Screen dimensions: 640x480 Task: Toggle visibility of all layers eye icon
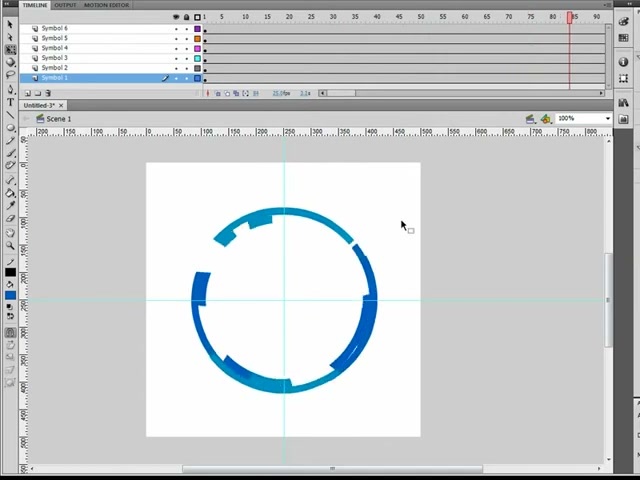tap(176, 17)
